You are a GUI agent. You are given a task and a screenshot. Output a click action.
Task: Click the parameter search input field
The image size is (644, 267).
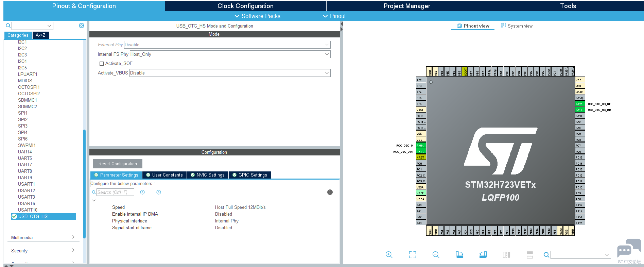click(115, 192)
